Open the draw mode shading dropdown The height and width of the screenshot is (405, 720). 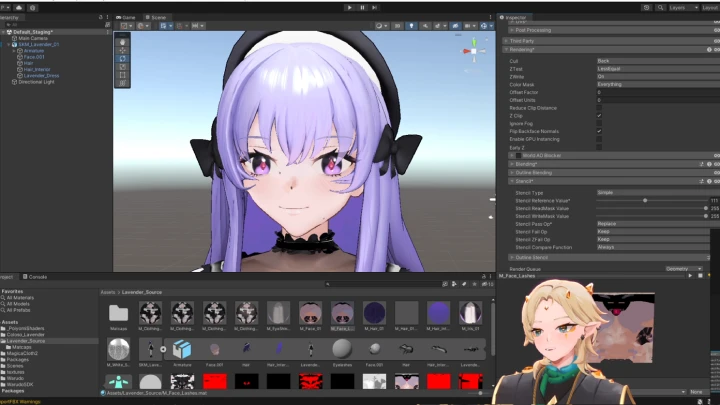[381, 26]
